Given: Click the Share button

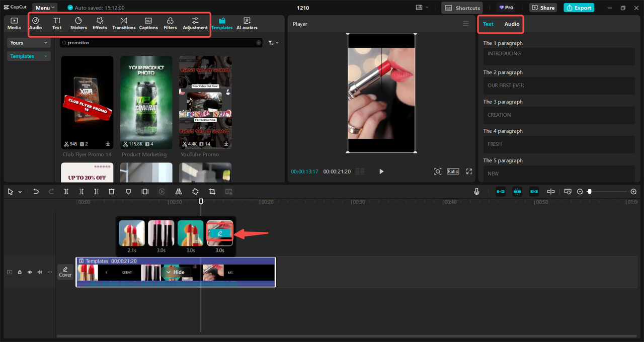Looking at the screenshot, I should 543,8.
